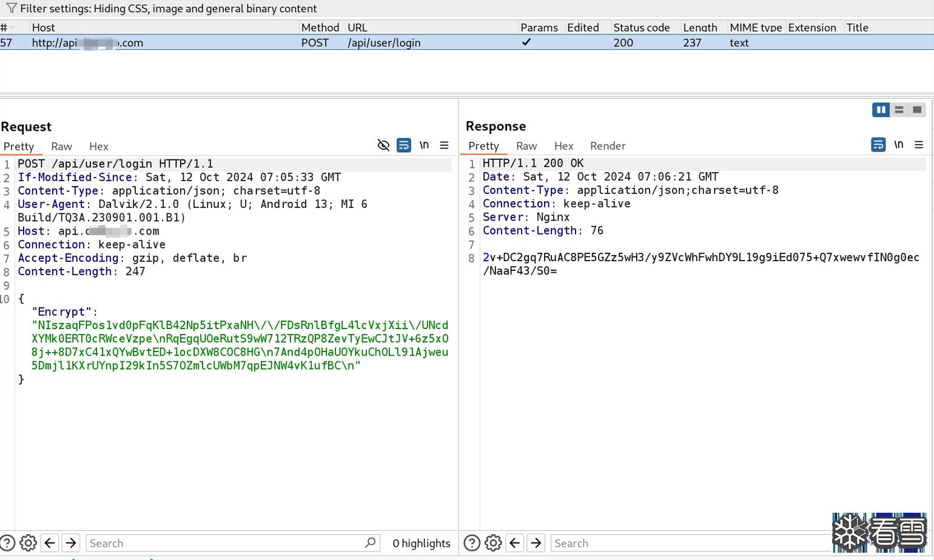Open the Request panel hamburger menu
This screenshot has width=934, height=560.
[x=445, y=145]
